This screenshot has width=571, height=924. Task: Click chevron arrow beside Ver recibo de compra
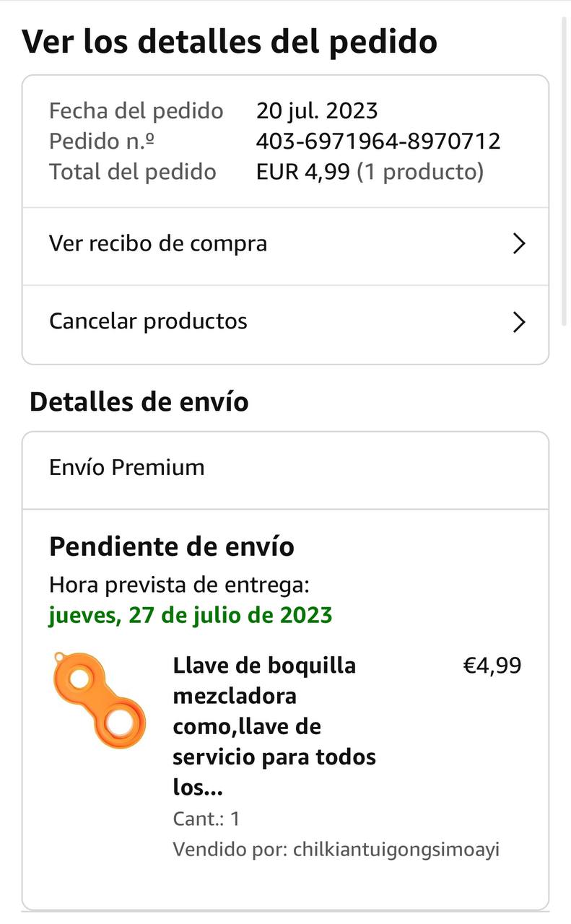click(x=518, y=244)
